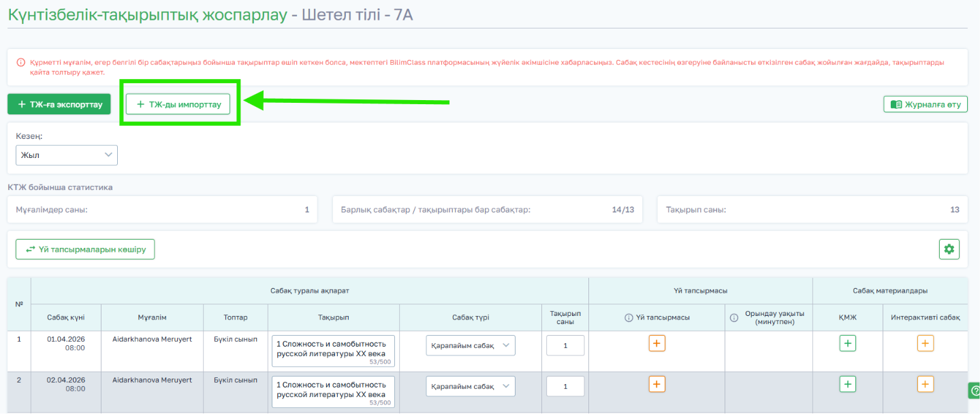Click the warning info icon in the alert
Screen dimensions: 980x414
(21, 62)
